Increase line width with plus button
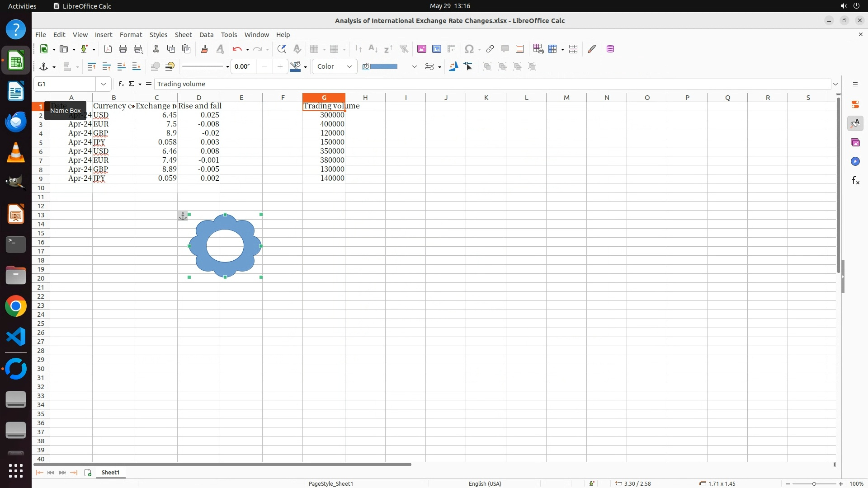 (x=280, y=67)
